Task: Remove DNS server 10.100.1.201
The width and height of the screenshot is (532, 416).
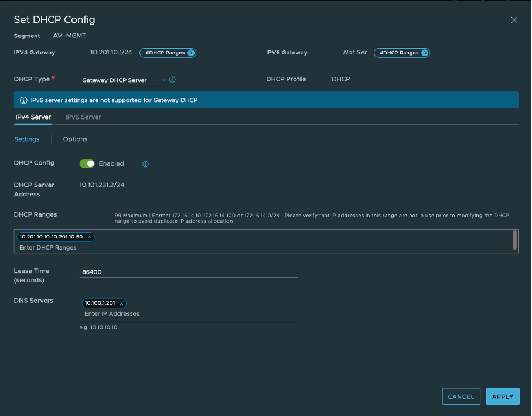Action: [x=122, y=303]
